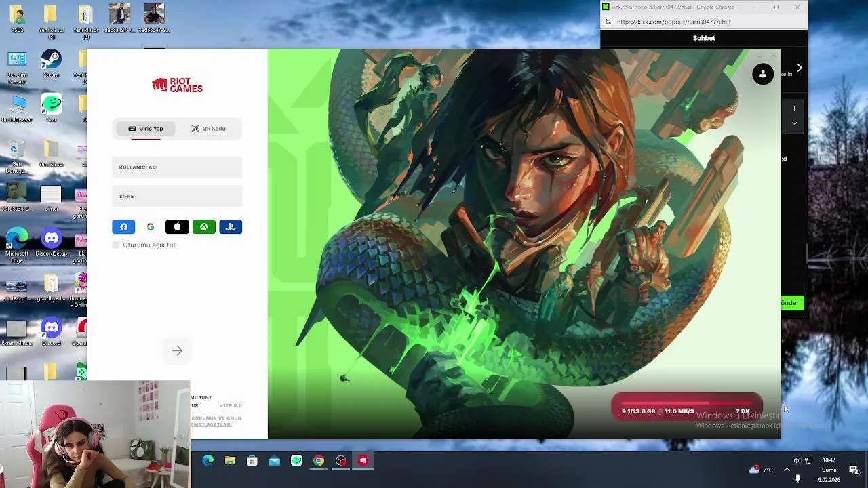Open the 18:42 clock and date

point(829,470)
